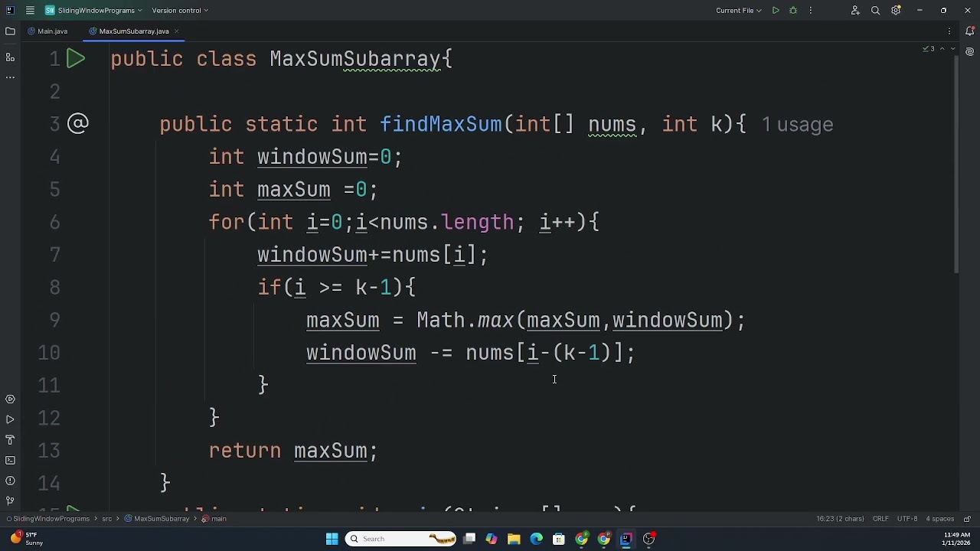
Task: Open the AI Assistant swirl icon
Action: coord(970,52)
